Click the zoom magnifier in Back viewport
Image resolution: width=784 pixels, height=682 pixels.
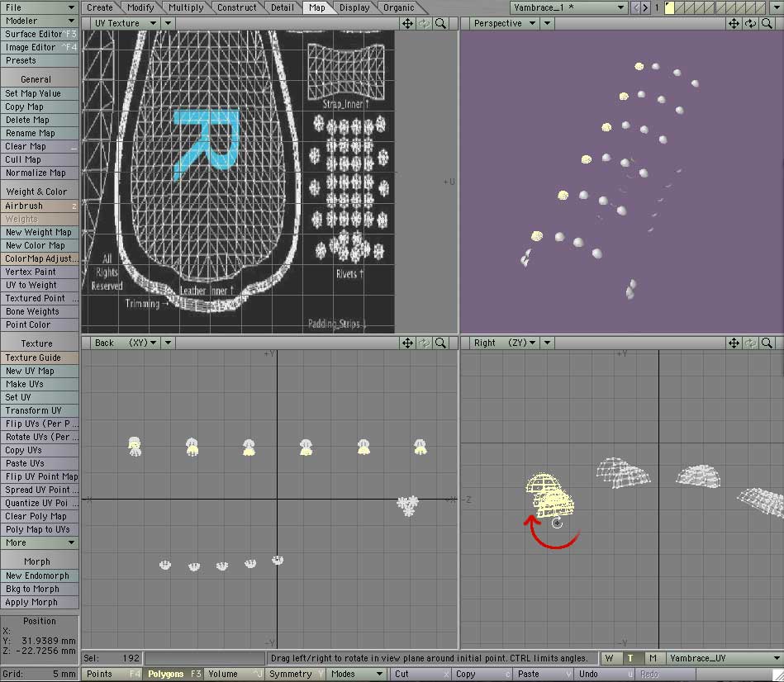[x=440, y=343]
